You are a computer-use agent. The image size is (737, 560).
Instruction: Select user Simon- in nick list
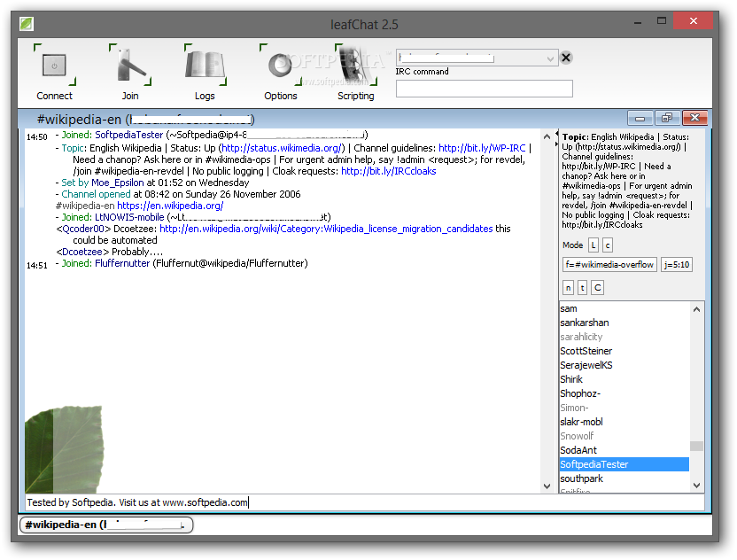(625, 408)
